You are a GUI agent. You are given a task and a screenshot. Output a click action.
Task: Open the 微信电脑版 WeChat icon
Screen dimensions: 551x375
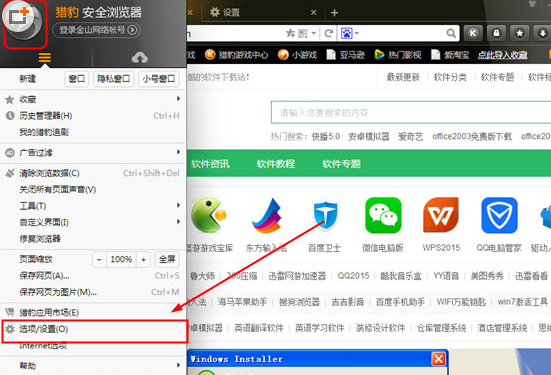383,215
